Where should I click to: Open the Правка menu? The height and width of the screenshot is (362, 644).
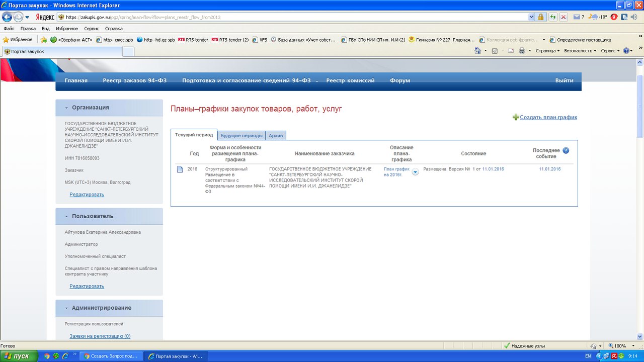[28, 29]
